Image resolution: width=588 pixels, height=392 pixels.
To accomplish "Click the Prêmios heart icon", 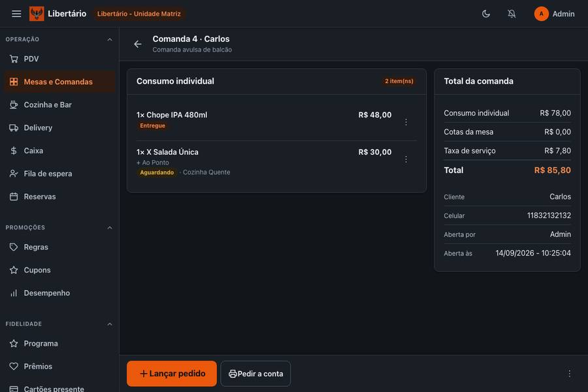I will pos(14,366).
